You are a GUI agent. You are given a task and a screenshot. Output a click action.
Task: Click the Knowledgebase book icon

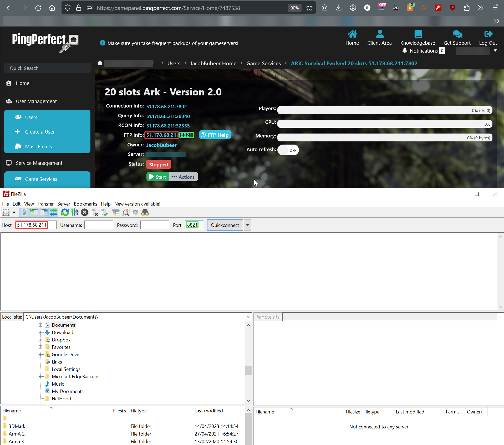[418, 34]
